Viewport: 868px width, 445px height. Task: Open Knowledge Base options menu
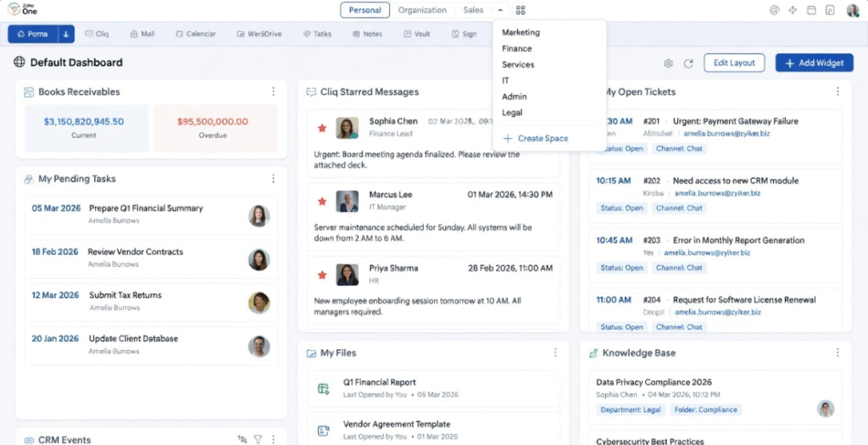click(837, 352)
